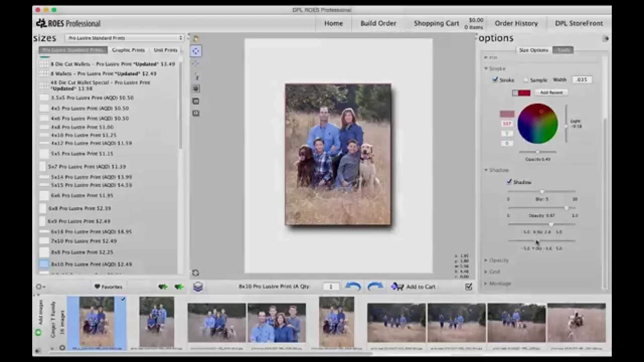This screenshot has width=644, height=362.
Task: Click the round icon under Ginger T Family label
Action: click(x=62, y=347)
